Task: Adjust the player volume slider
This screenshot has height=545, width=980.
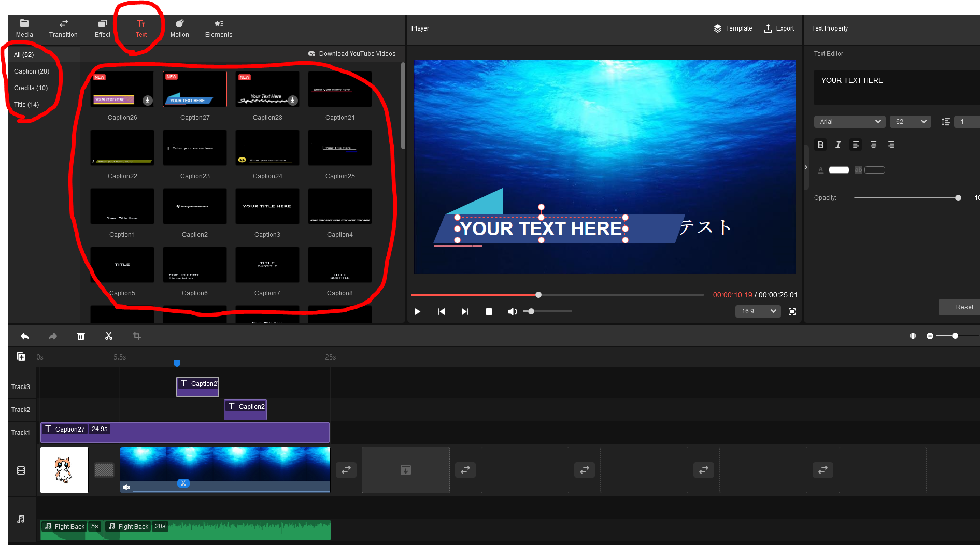Action: click(531, 311)
